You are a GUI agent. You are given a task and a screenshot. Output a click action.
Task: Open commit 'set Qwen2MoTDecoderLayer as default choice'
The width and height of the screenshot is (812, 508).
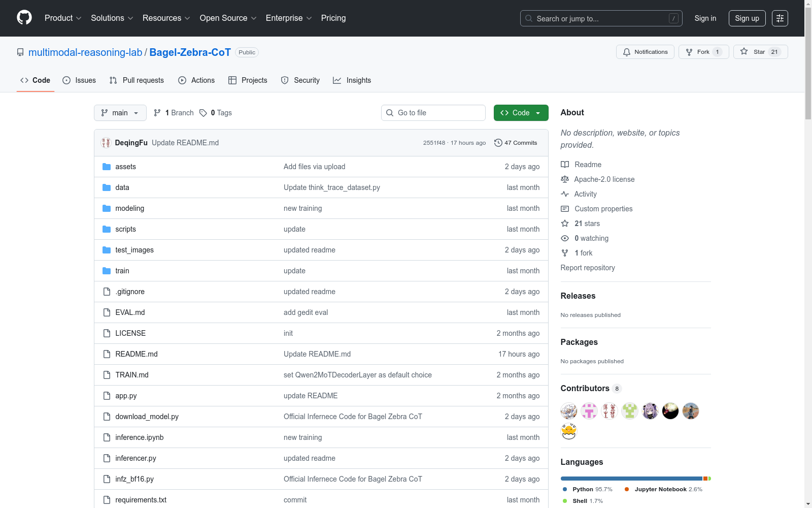click(x=358, y=375)
